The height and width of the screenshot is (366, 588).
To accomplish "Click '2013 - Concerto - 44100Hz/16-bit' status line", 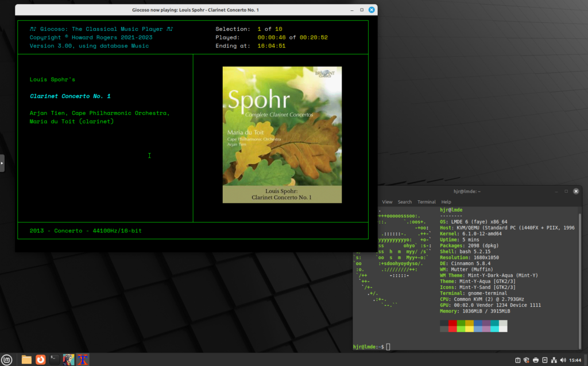I will (86, 231).
